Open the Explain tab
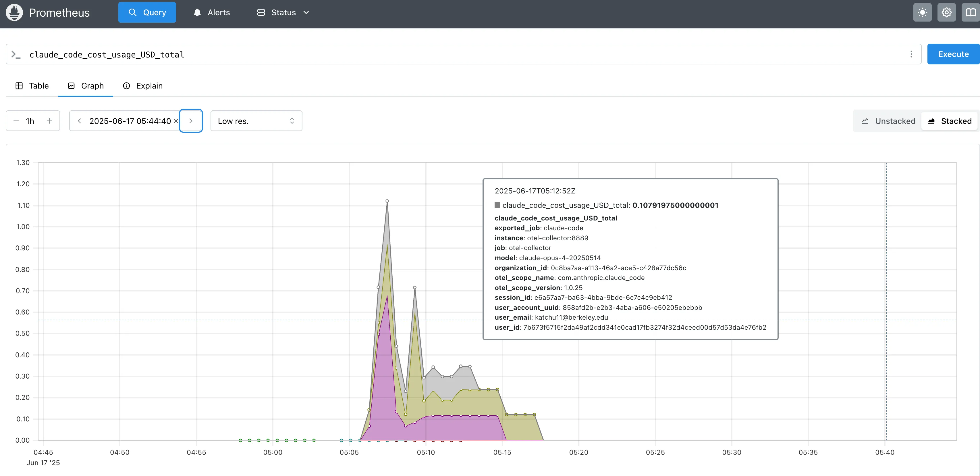 click(x=143, y=86)
